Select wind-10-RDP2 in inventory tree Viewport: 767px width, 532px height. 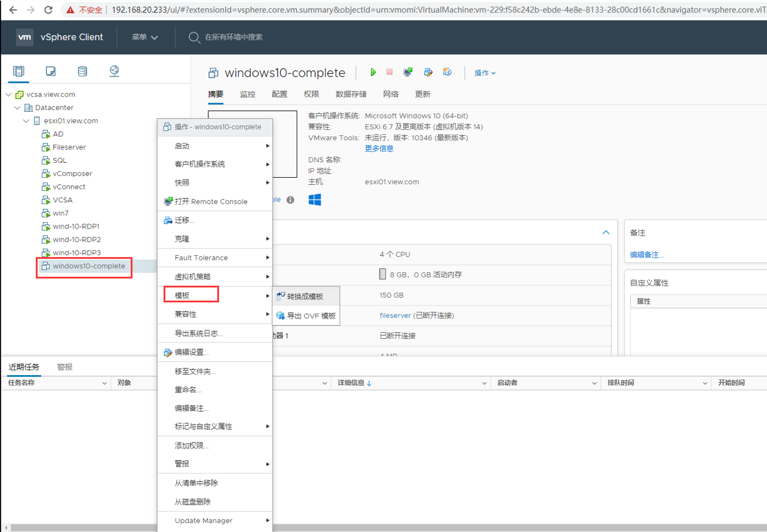[x=76, y=239]
